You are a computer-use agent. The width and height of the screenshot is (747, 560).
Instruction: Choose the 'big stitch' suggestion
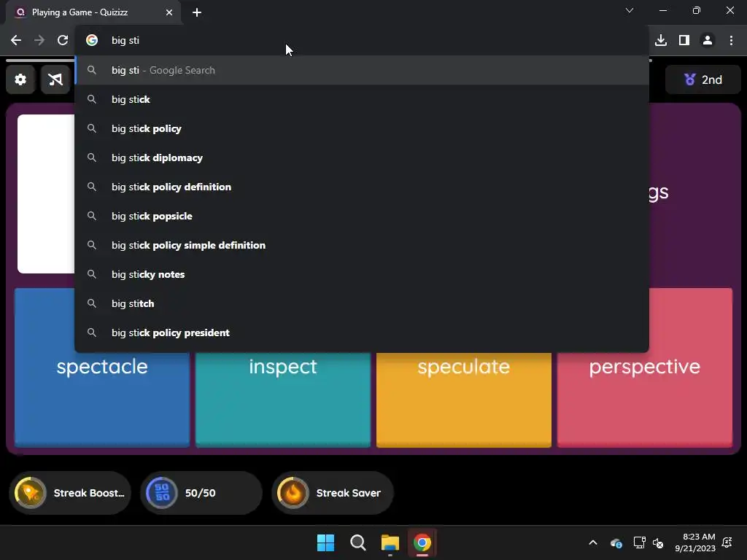point(362,303)
